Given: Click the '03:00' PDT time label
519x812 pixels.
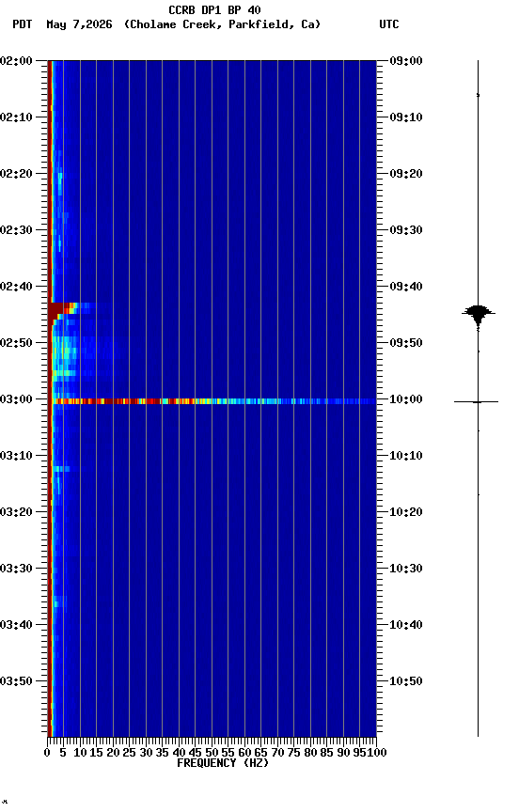Looking at the screenshot, I should pyautogui.click(x=16, y=399).
